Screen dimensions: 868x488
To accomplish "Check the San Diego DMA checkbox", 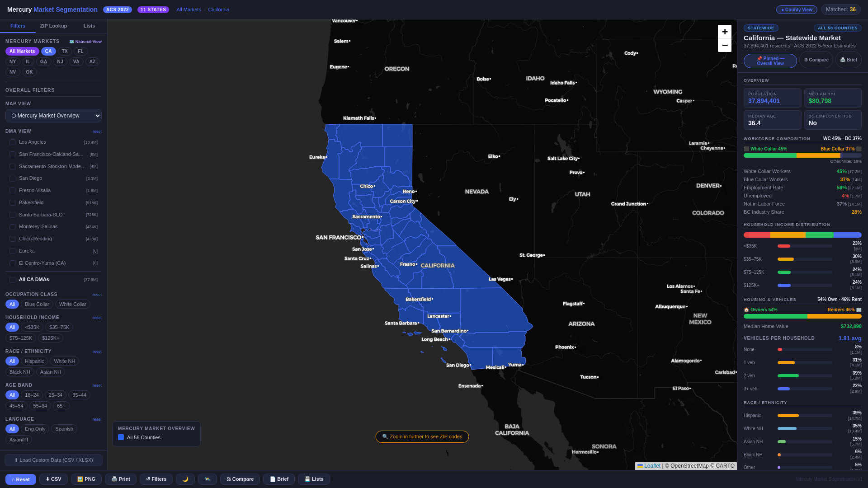I will [13, 178].
